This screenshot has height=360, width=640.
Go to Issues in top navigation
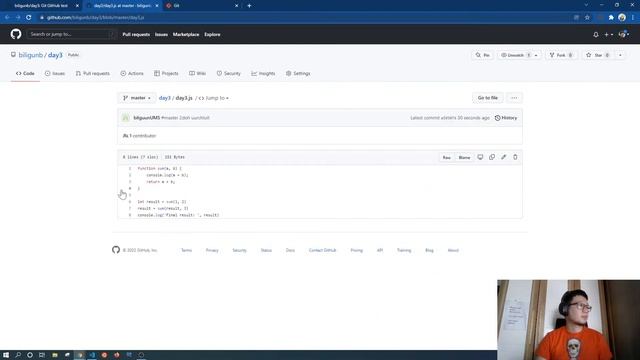pyautogui.click(x=161, y=35)
